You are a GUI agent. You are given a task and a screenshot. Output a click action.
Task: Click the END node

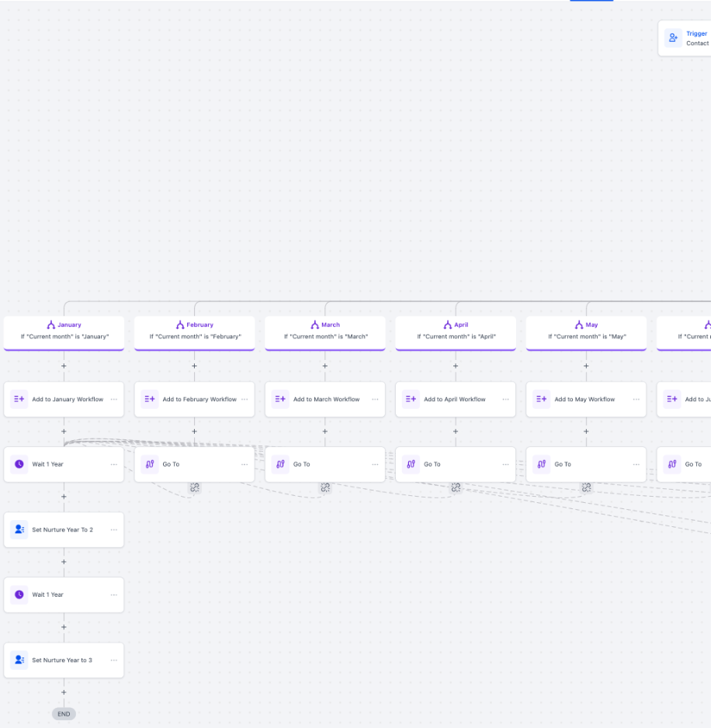click(64, 714)
